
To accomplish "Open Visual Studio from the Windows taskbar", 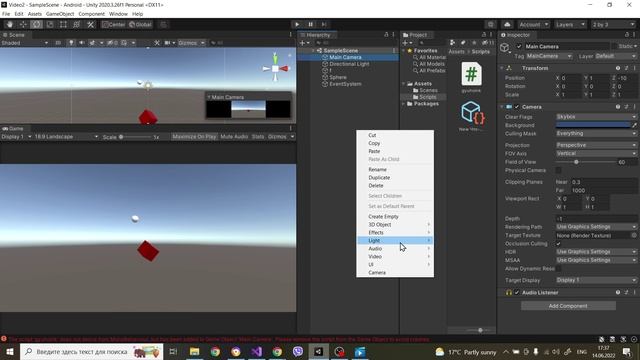I will (x=256, y=351).
